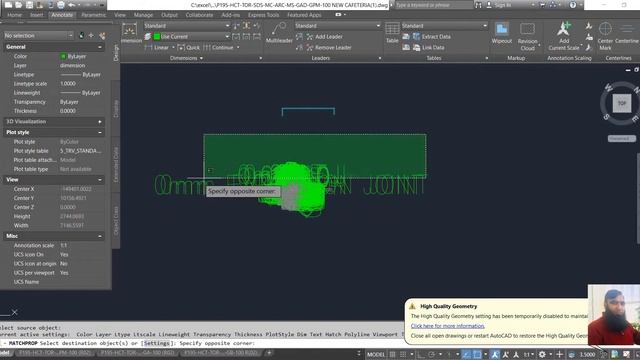Select the Centerline tool
This screenshot has height=360, width=640.
click(627, 33)
